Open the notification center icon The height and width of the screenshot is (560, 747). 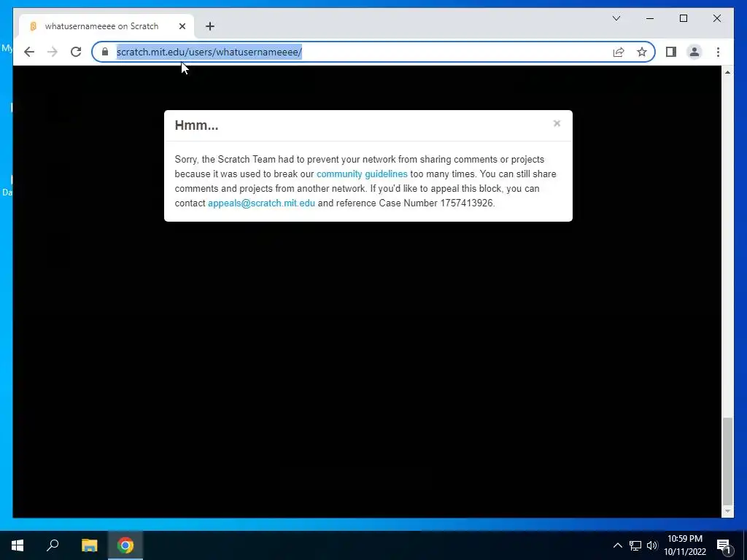coord(724,545)
